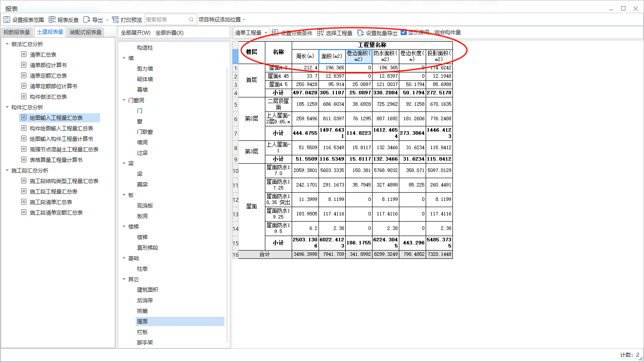
Task: Click the document icon beside 构件绘图输入工程量汇总表
Action: click(24, 128)
